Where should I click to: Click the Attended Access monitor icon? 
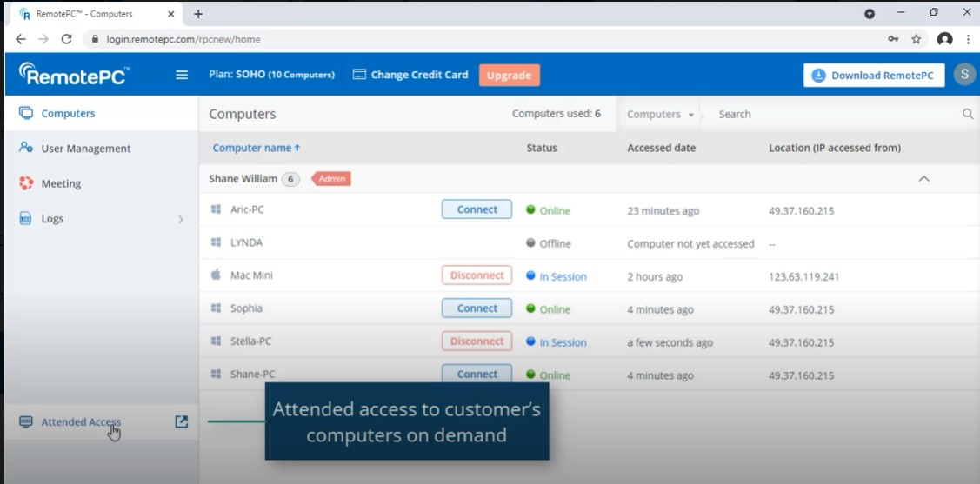(x=25, y=421)
